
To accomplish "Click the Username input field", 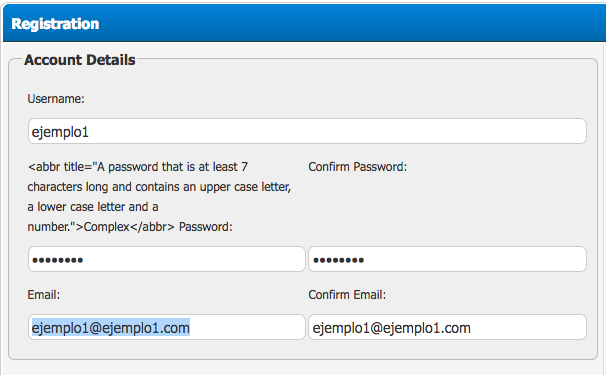I will pyautogui.click(x=307, y=131).
